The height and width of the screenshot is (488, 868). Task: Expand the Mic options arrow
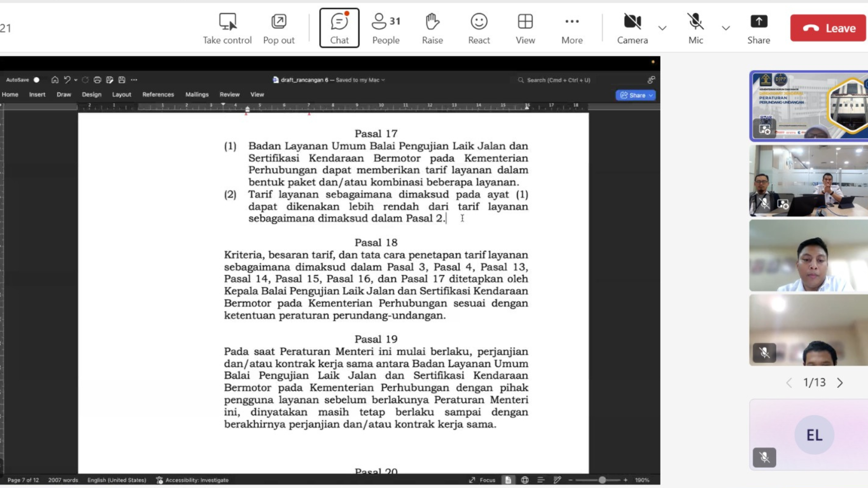(726, 28)
